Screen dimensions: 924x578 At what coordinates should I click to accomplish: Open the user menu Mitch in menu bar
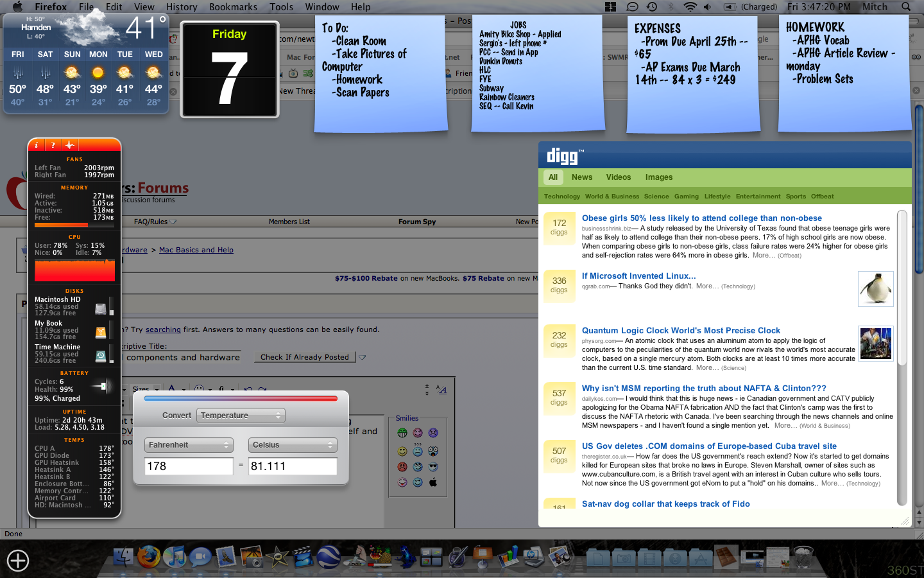[x=875, y=6]
